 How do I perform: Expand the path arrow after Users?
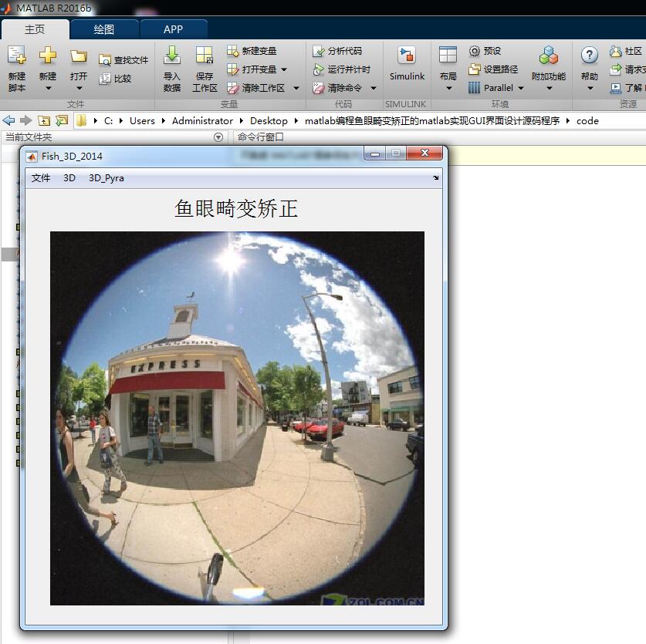pyautogui.click(x=164, y=120)
